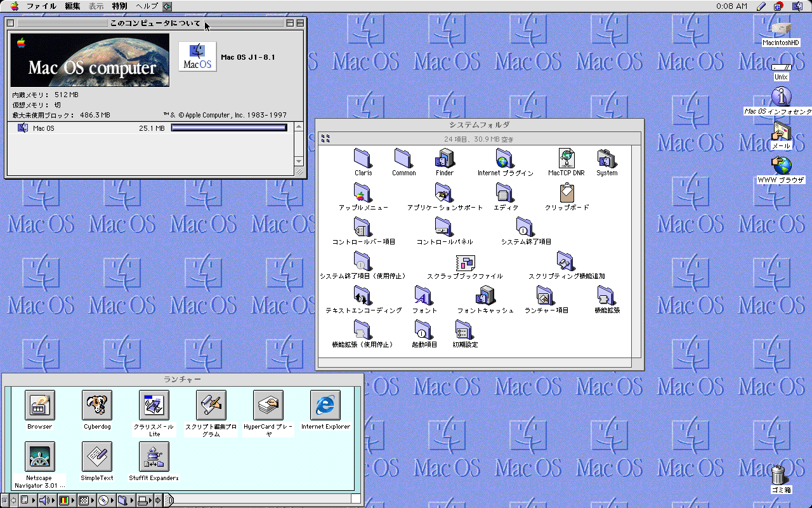Viewport: 812px width, 508px height.
Task: Open the pencil input-method menu
Action: pos(761,6)
